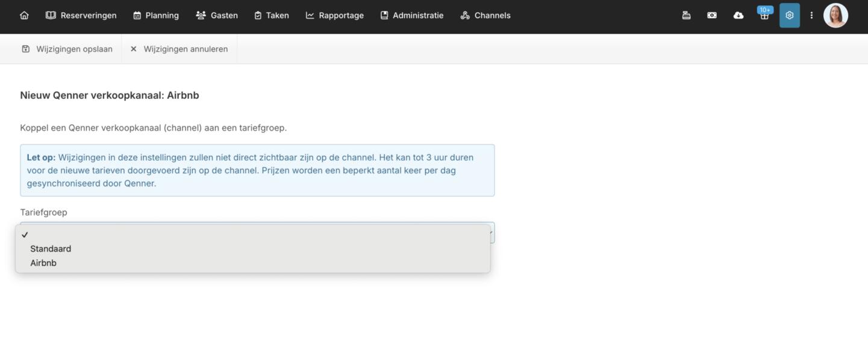Screen dimensions: 868x340
Task: Navigate to the Gasten menu
Action: tap(217, 16)
